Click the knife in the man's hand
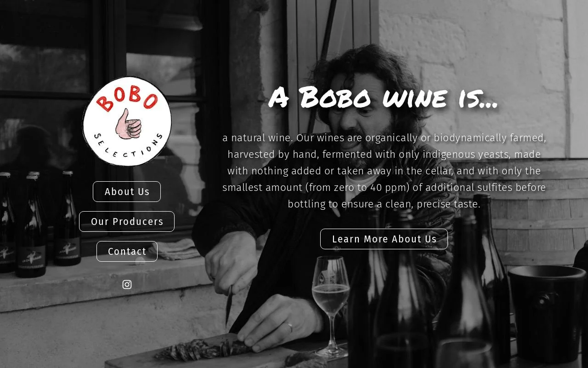This screenshot has height=368, width=588. click(x=228, y=306)
